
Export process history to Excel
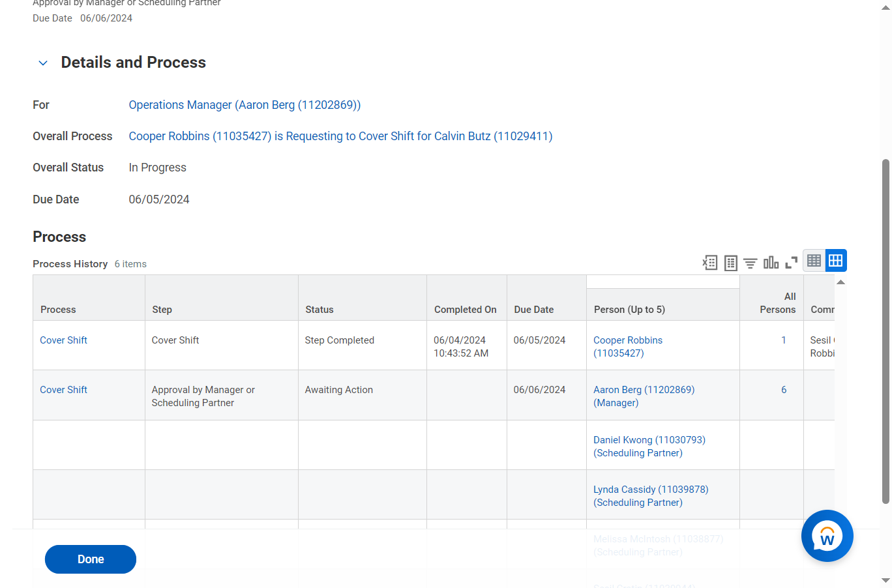[709, 263]
